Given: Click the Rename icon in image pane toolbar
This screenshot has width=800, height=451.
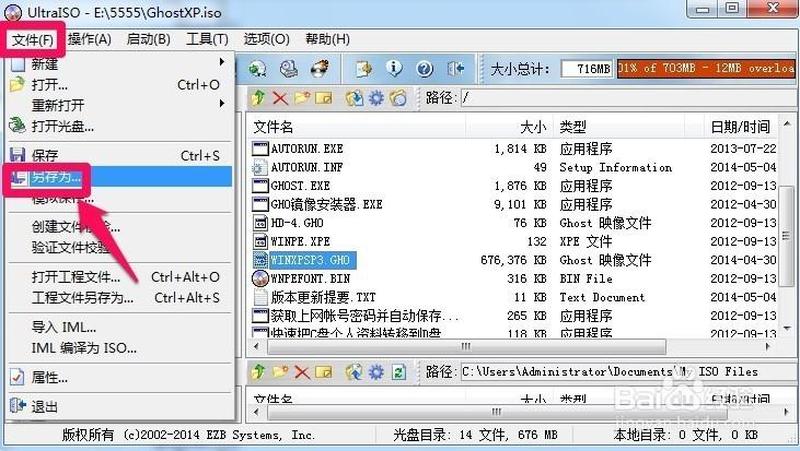Looking at the screenshot, I should coord(324,97).
